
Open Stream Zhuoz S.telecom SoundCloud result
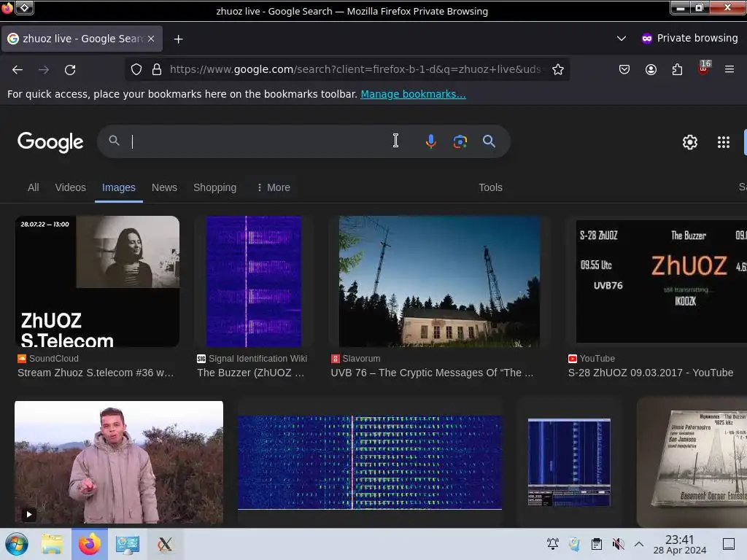[x=96, y=373]
